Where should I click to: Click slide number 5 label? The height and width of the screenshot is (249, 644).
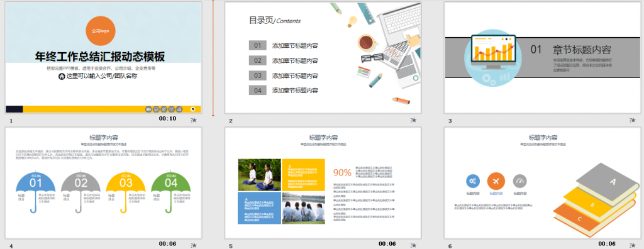231,246
